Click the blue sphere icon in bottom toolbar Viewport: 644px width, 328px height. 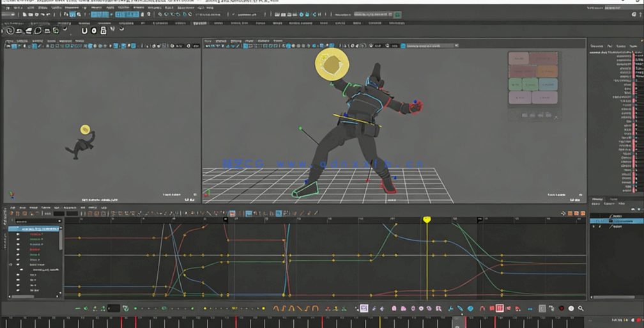[470, 308]
